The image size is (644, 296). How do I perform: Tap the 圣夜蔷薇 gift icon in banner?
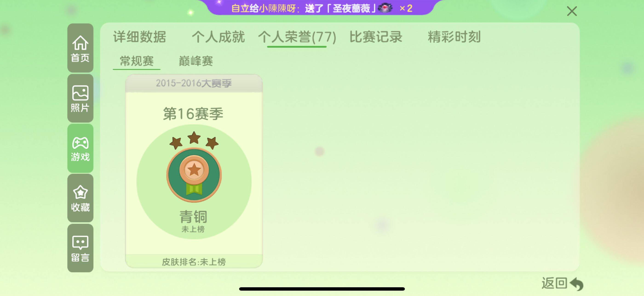(385, 8)
